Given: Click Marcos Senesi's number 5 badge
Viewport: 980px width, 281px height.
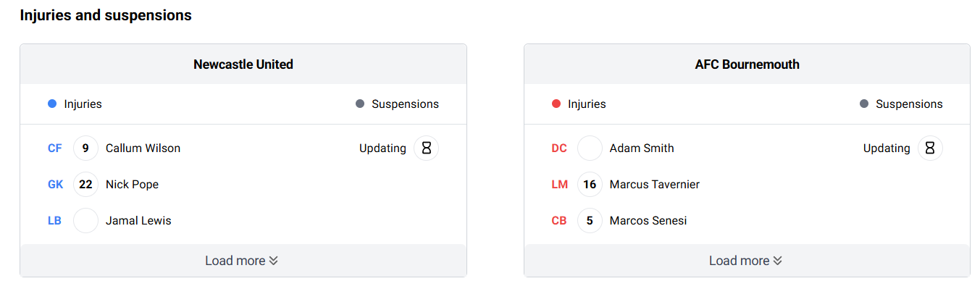Looking at the screenshot, I should [590, 220].
